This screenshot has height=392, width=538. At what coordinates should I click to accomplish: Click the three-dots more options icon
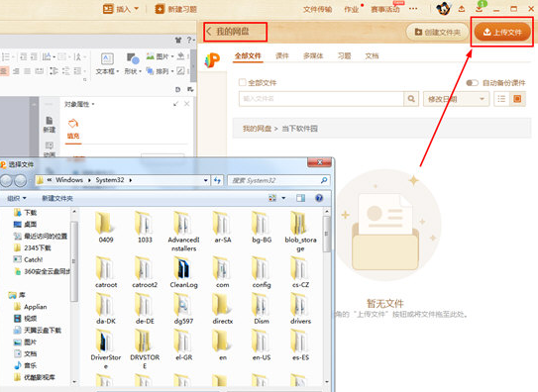click(413, 9)
